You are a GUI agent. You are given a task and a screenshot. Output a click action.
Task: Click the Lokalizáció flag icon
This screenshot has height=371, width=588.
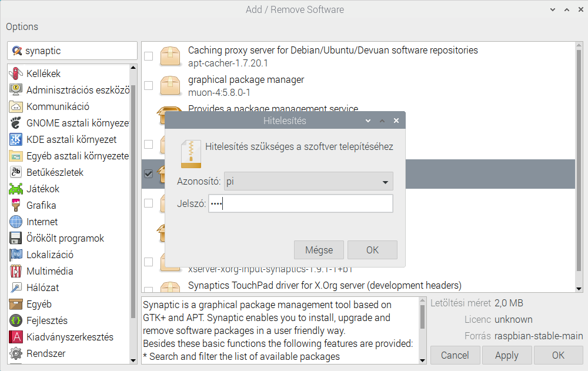pos(16,255)
